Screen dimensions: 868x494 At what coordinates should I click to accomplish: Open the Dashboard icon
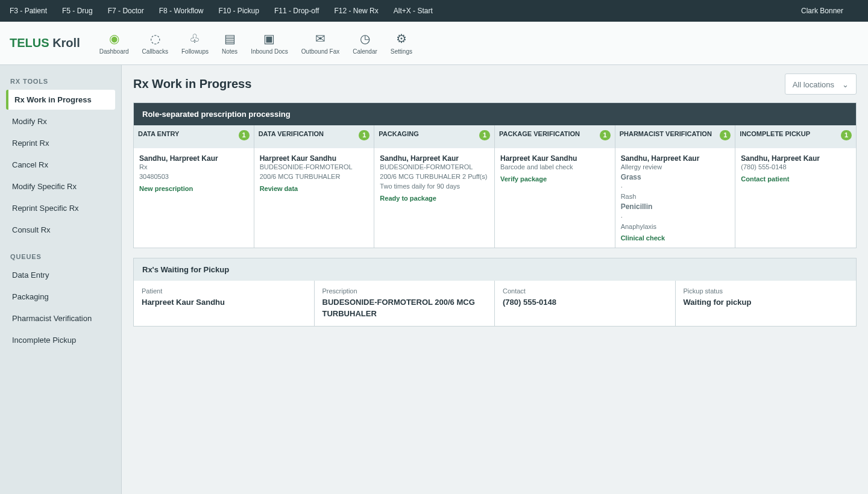pos(114,39)
